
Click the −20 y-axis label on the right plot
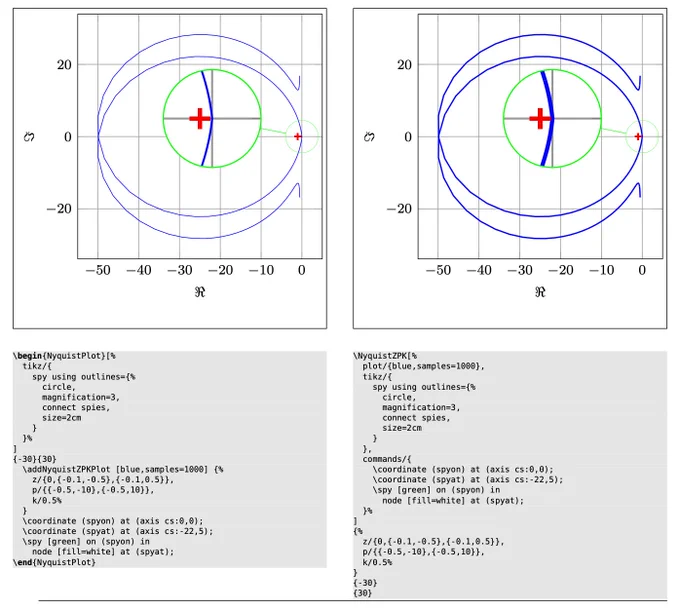399,209
